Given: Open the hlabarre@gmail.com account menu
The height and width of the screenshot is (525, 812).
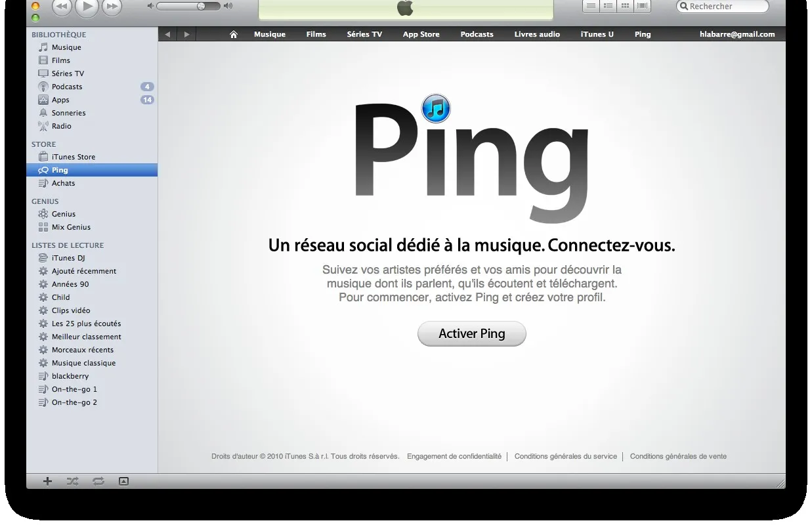Looking at the screenshot, I should tap(737, 34).
